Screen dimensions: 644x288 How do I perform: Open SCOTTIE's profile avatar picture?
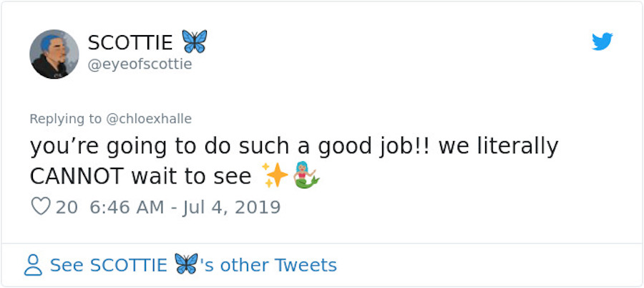[x=54, y=54]
